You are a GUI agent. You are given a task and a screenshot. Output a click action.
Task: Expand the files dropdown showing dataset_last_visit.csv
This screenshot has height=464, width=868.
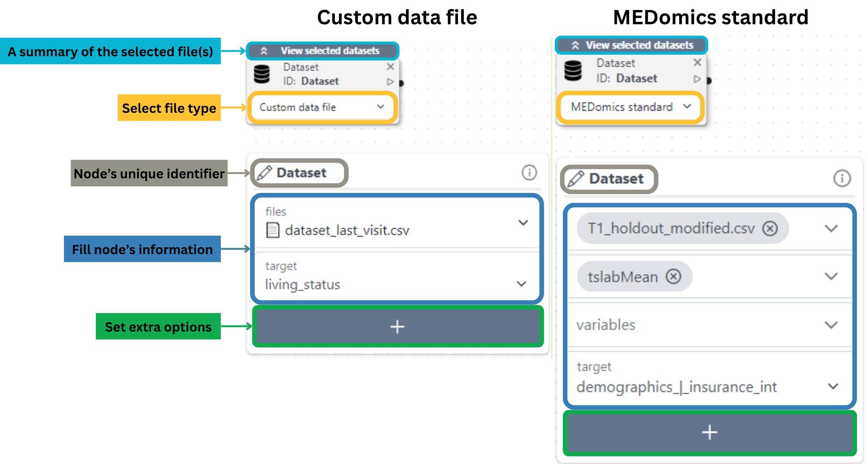(x=523, y=223)
